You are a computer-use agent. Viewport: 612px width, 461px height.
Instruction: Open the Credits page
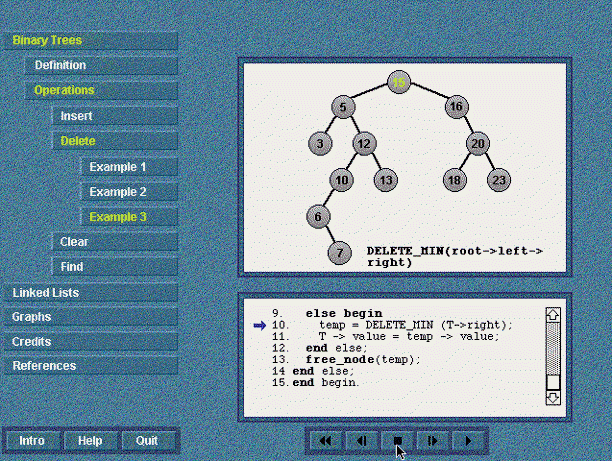click(91, 342)
